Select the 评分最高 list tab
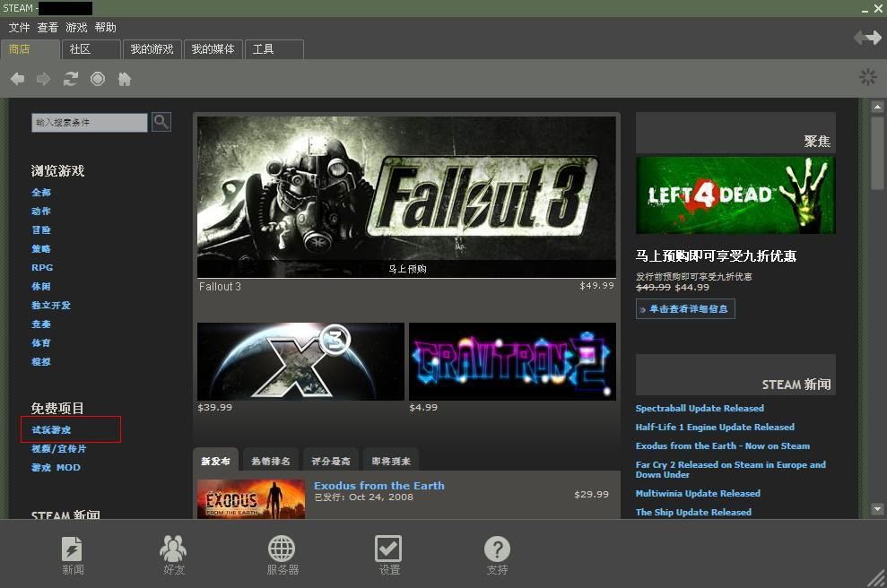887x588 pixels. (x=331, y=461)
